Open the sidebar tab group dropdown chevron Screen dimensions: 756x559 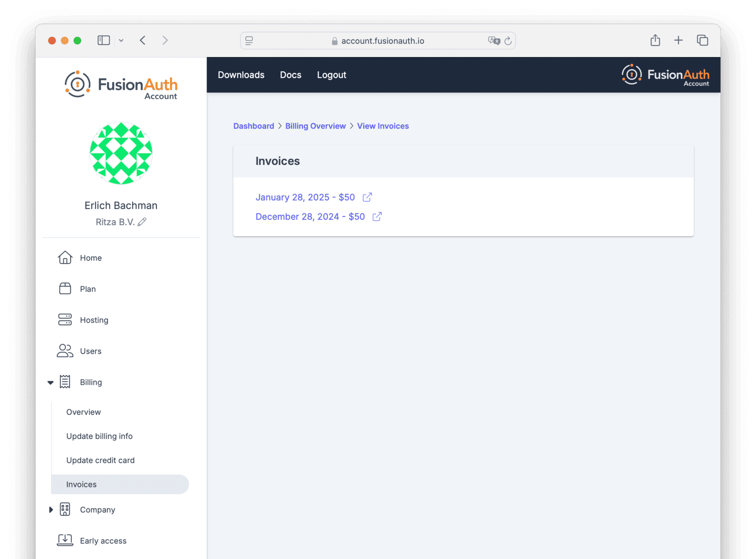[x=121, y=41]
